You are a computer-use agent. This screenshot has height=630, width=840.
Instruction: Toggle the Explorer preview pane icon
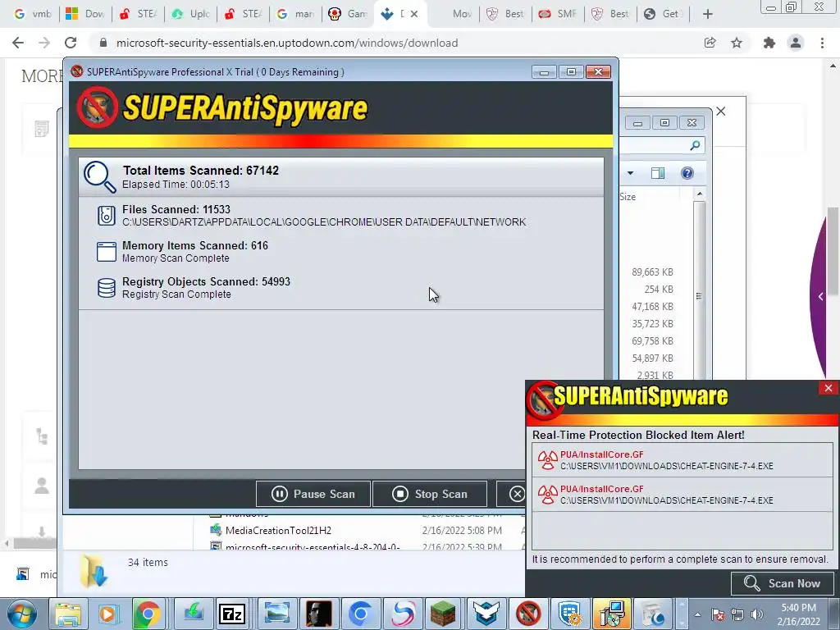[658, 173]
